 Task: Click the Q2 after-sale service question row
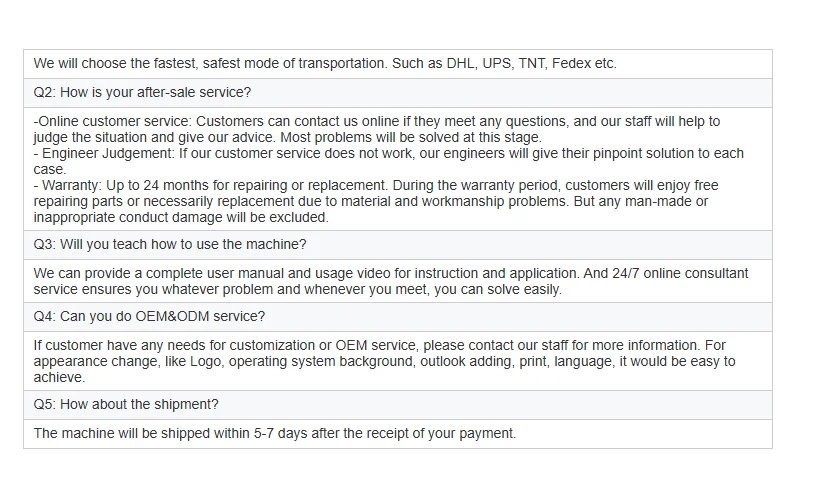[398, 93]
